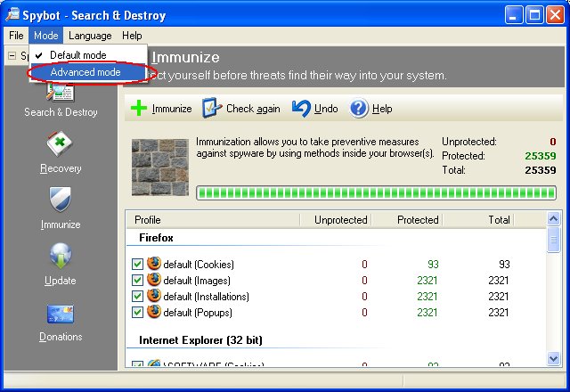Click the Profile column header
570x392 pixels.
213,220
